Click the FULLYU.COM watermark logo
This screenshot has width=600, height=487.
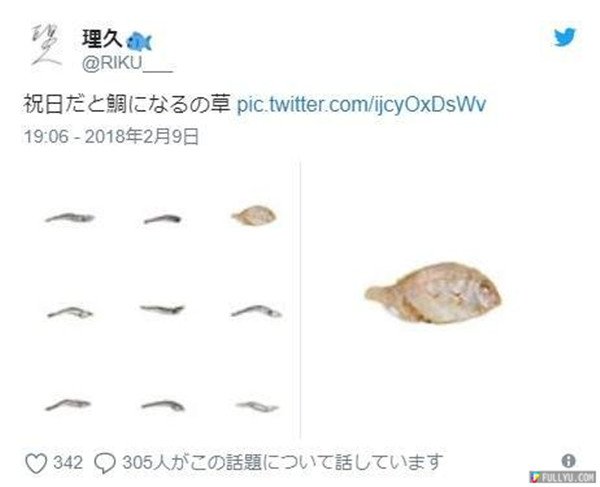[x=563, y=477]
